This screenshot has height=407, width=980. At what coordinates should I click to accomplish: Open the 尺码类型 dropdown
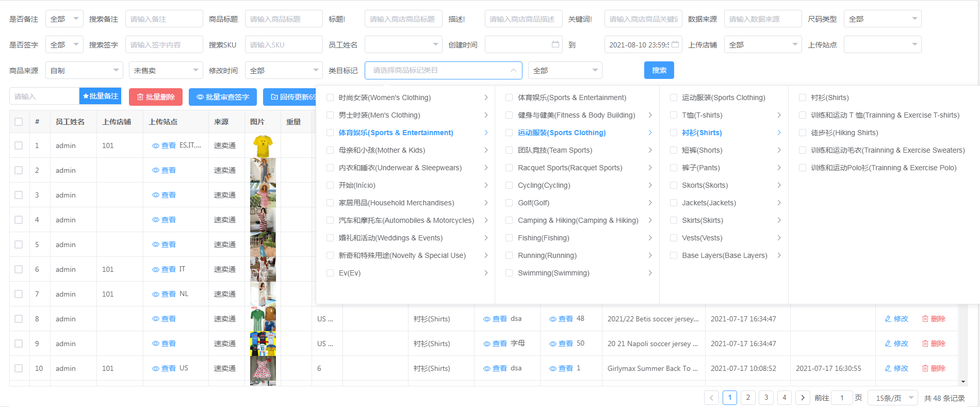click(882, 19)
